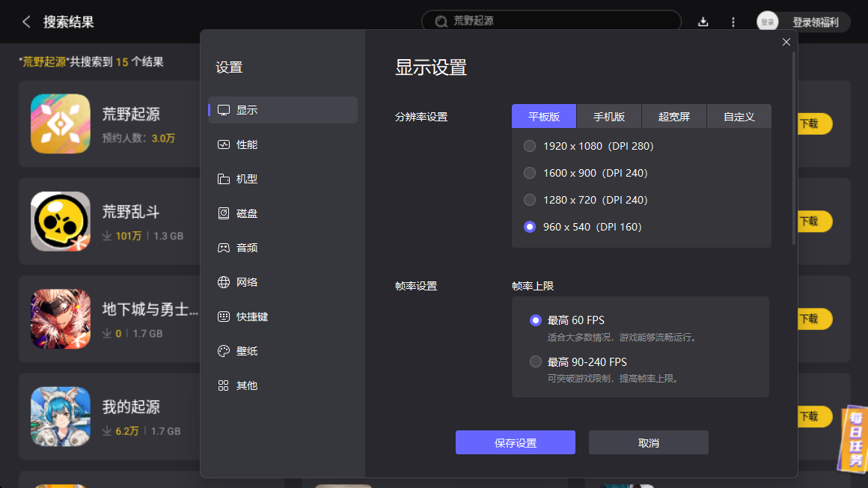Image resolution: width=868 pixels, height=488 pixels.
Task: Open the 我的起源 game icon
Action: [x=61, y=416]
